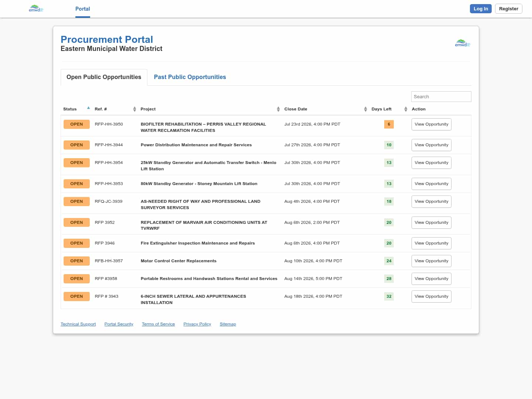The width and height of the screenshot is (532, 399).
Task: Open the Sitemap footer link
Action: [x=228, y=324]
